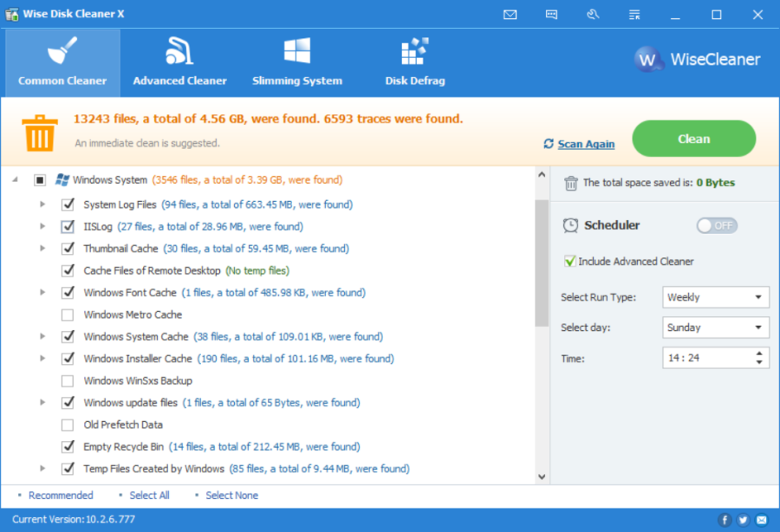Expand Temp Files Created by Windows
The image size is (780, 532).
coord(42,469)
